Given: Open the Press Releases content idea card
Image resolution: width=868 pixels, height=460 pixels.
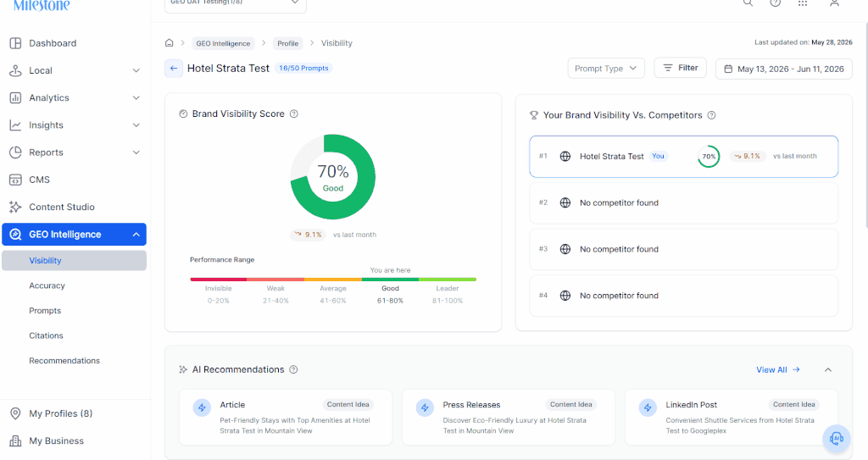Looking at the screenshot, I should coord(509,417).
